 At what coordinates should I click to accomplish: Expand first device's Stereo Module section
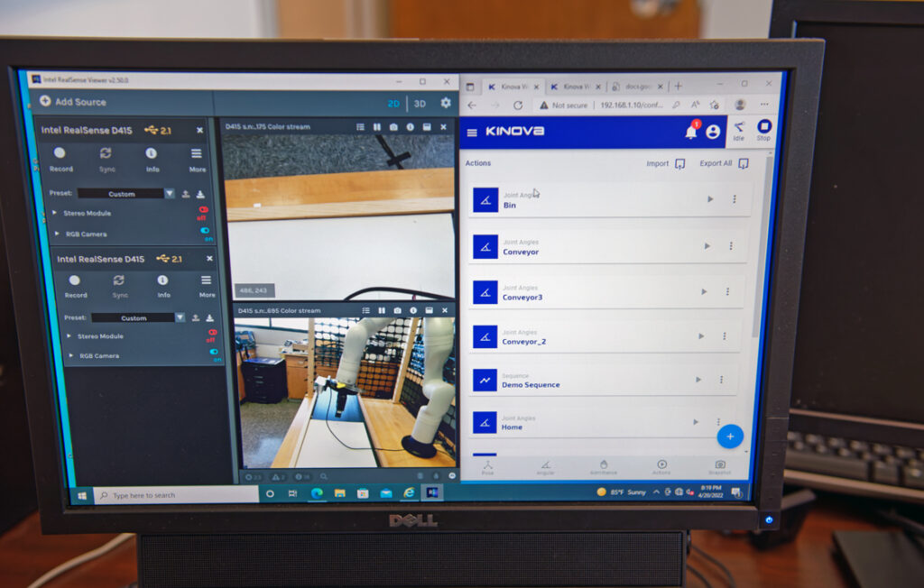(x=55, y=214)
